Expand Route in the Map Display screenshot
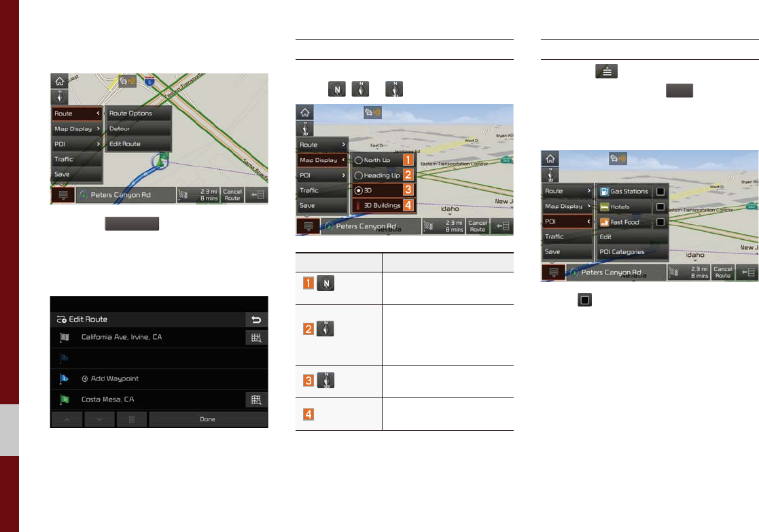Screen dimensions: 759x532 click(322, 145)
